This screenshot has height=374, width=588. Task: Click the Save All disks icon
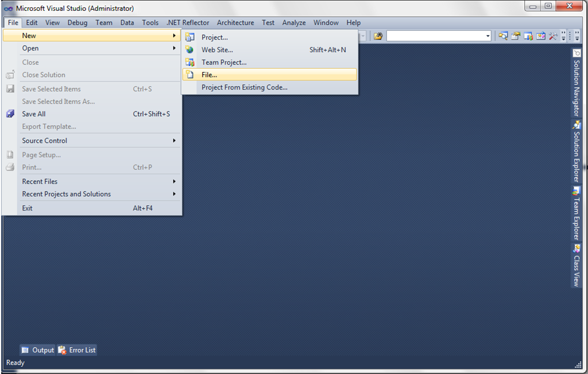[x=10, y=114]
